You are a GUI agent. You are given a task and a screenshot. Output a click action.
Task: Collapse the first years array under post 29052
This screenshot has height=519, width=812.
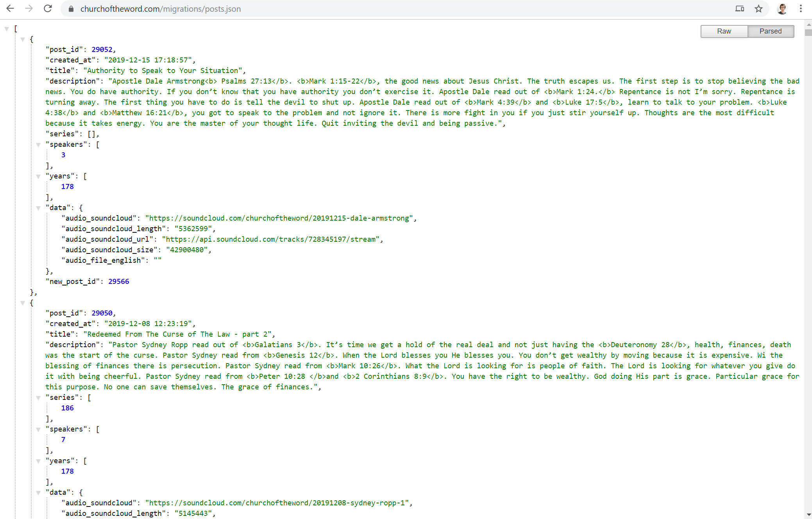[x=38, y=177]
